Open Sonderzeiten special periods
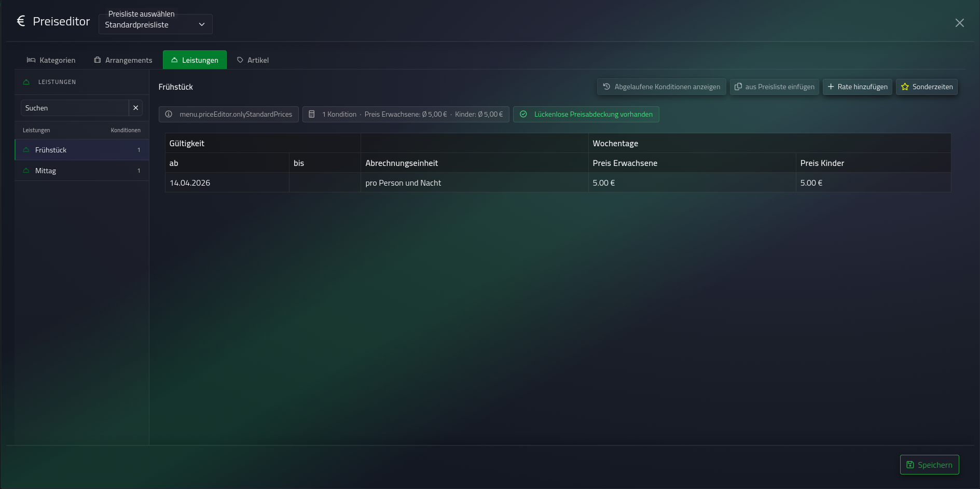 [927, 87]
